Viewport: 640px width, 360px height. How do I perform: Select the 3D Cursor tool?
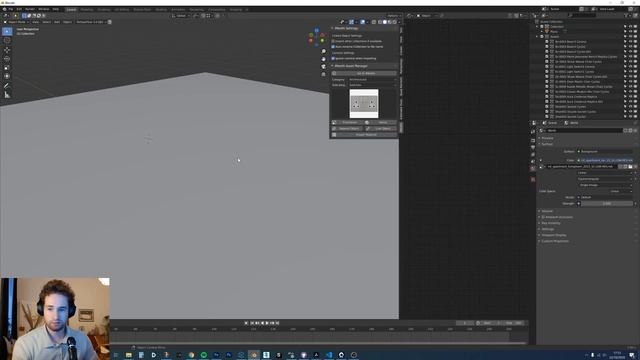(x=7, y=40)
